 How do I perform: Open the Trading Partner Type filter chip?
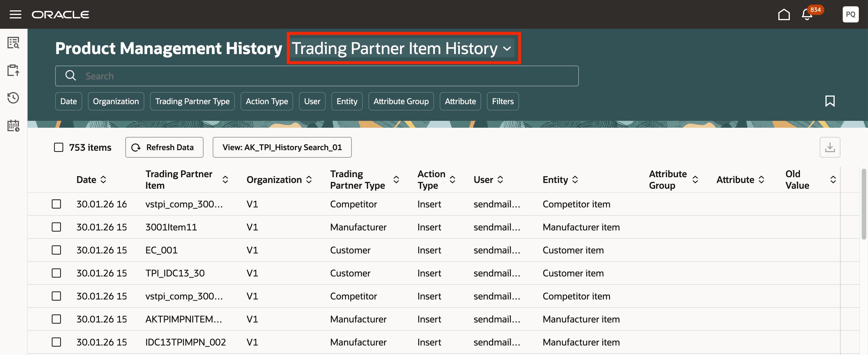[192, 101]
